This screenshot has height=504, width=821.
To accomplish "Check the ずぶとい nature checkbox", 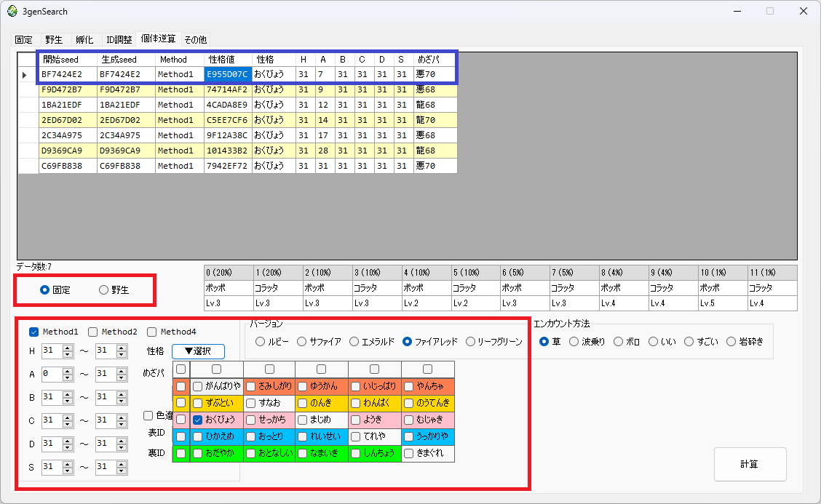I will tap(197, 404).
